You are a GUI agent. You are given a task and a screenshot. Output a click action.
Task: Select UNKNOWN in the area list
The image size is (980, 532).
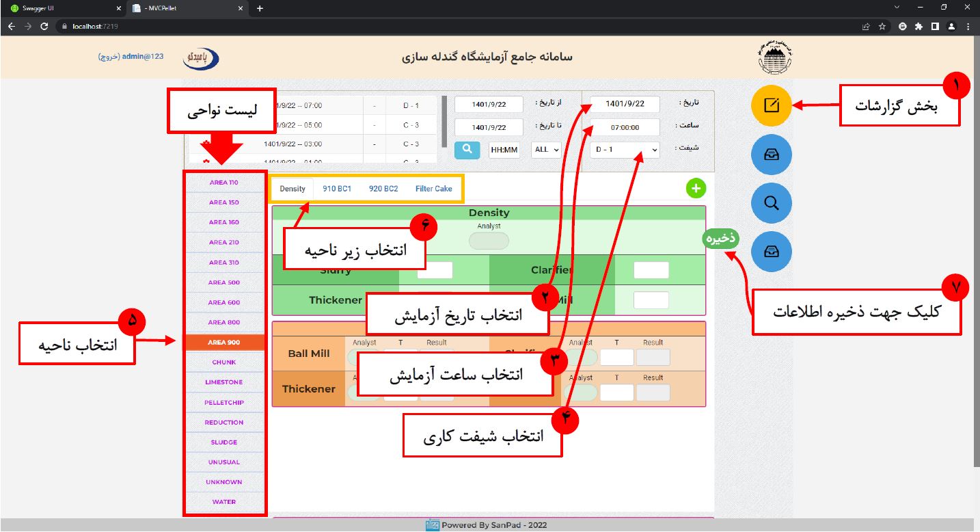click(x=223, y=482)
